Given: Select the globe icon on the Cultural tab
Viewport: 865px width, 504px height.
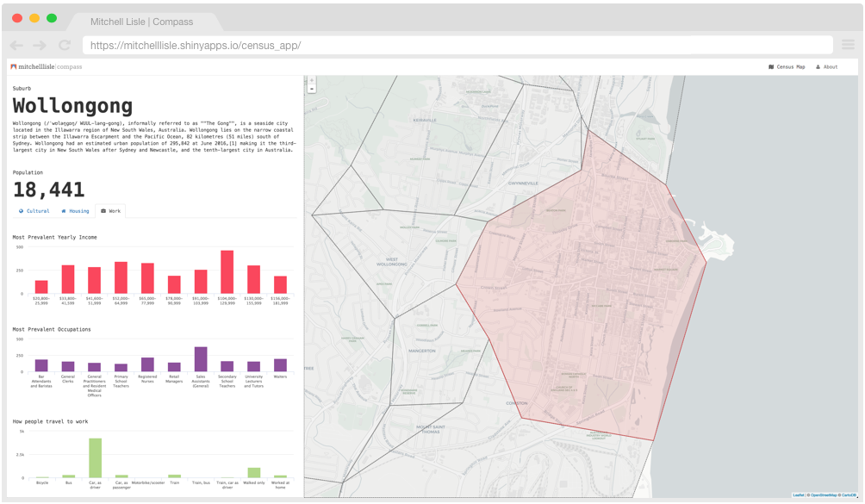Looking at the screenshot, I should (21, 211).
